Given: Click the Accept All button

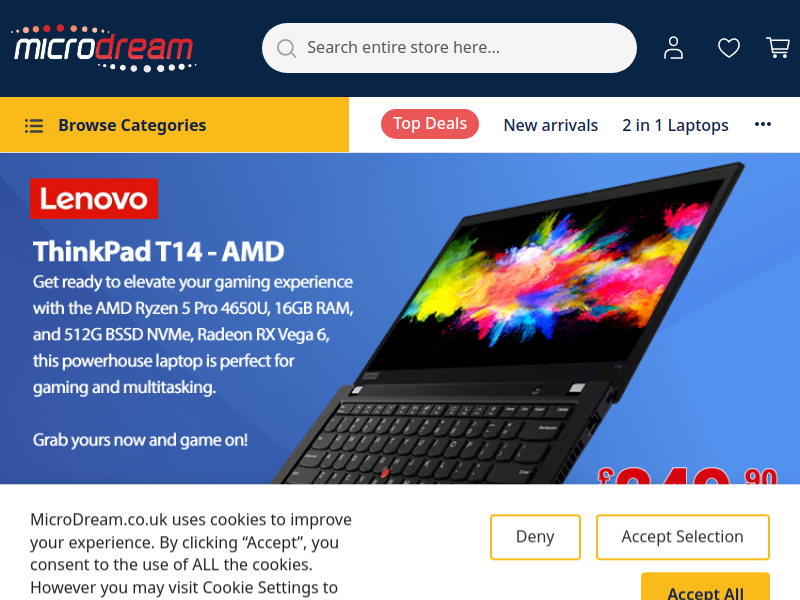Looking at the screenshot, I should point(705,587).
